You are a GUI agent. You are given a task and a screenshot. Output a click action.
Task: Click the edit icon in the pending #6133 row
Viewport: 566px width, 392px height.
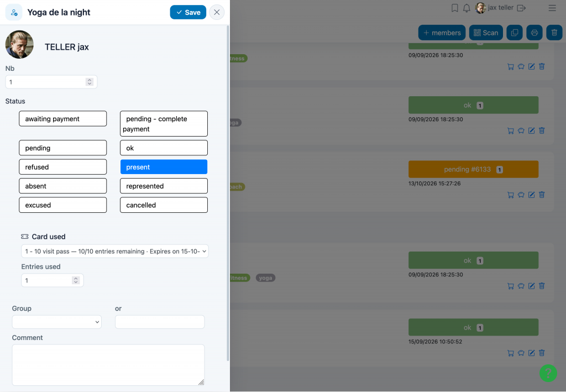(531, 195)
